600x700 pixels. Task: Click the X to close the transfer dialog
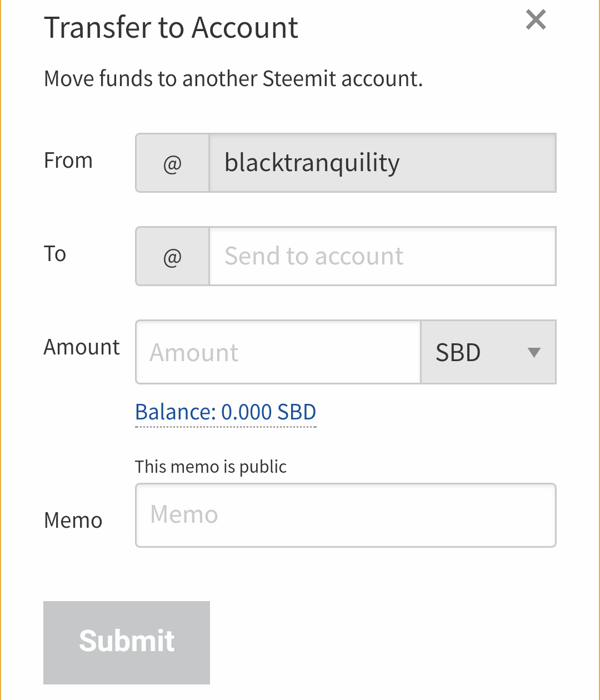pyautogui.click(x=535, y=19)
